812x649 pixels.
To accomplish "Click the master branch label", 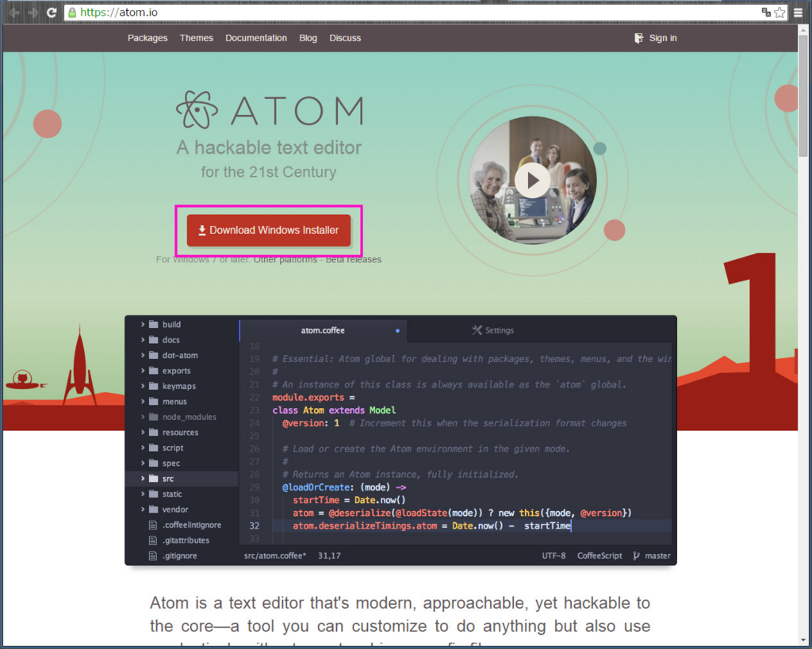I will [x=657, y=555].
